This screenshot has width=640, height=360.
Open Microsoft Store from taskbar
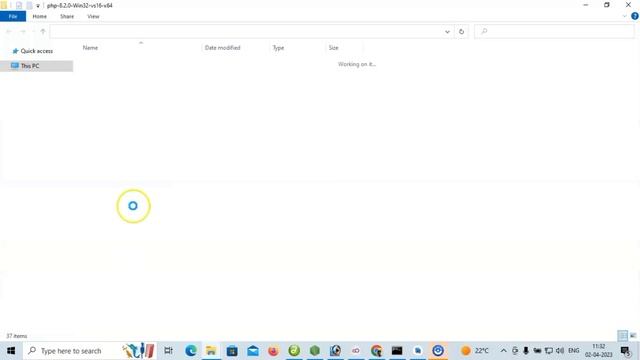click(232, 351)
